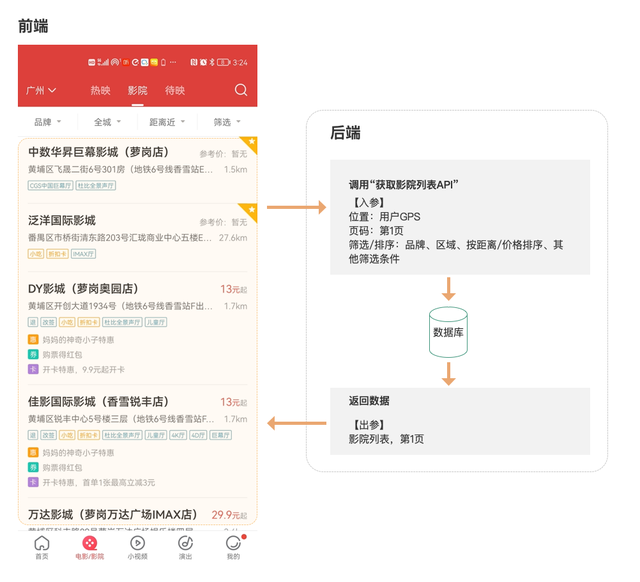Expand the 全城 area filter
The height and width of the screenshot is (582, 640).
pyautogui.click(x=107, y=122)
